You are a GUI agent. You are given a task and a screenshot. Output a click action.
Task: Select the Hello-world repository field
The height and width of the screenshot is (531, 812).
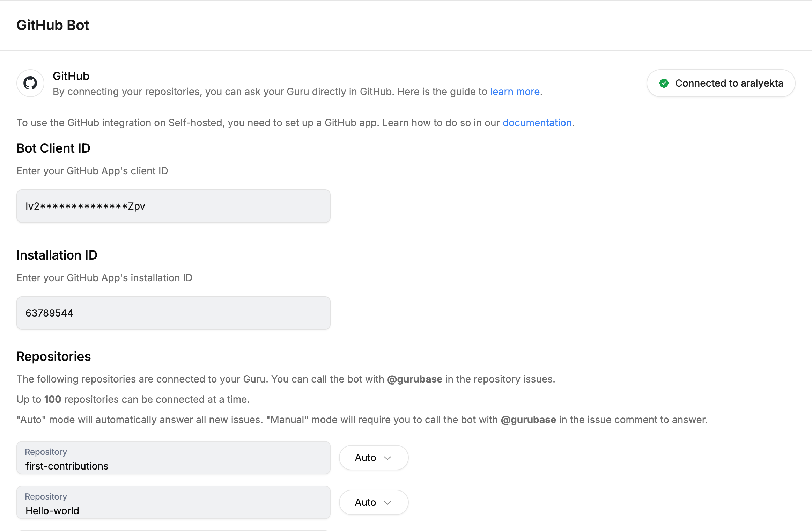pos(173,502)
